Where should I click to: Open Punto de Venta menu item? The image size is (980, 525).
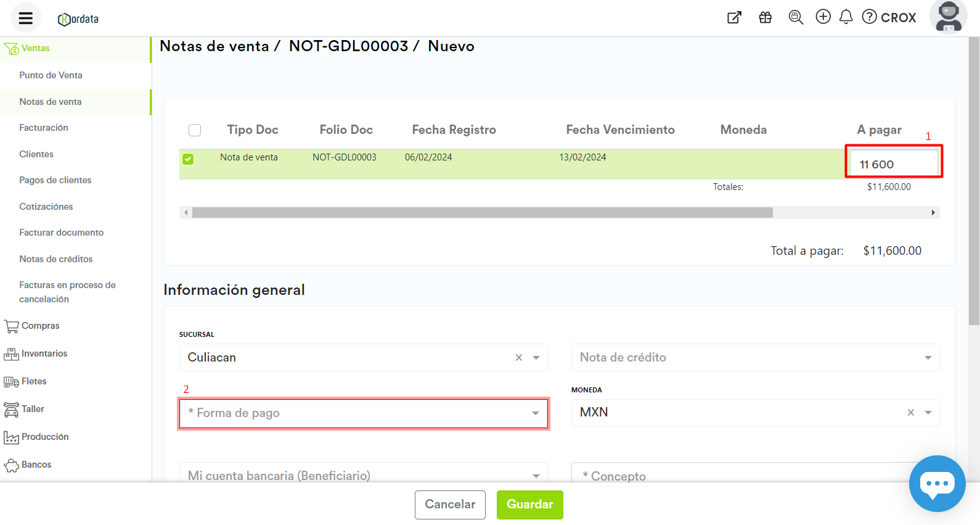(51, 75)
